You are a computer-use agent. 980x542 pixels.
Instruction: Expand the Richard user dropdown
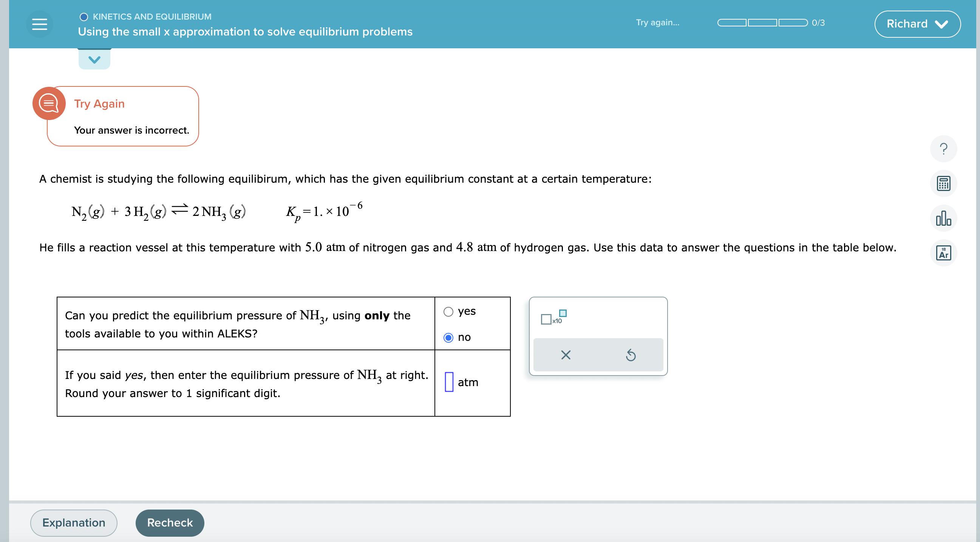[x=917, y=24]
